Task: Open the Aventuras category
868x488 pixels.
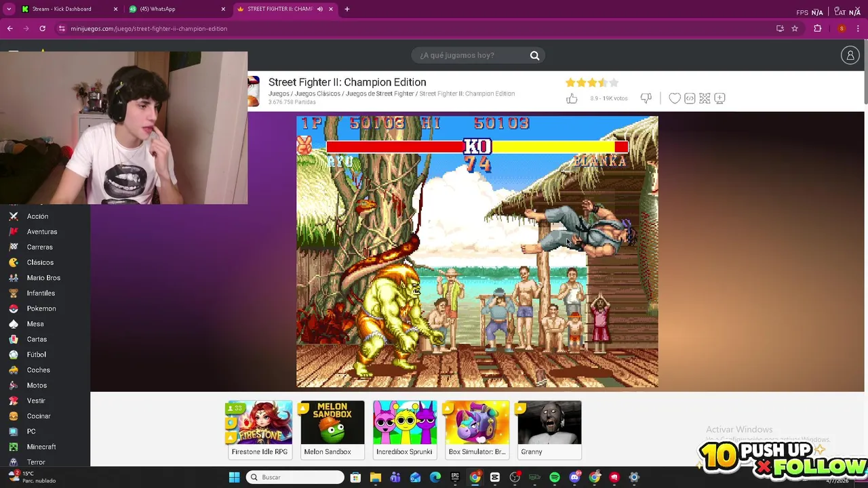Action: coord(41,232)
